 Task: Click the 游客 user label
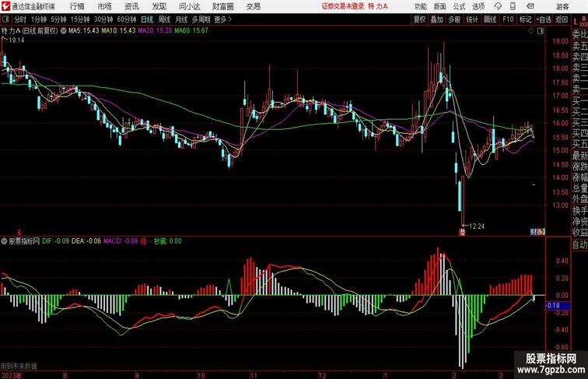pyautogui.click(x=562, y=6)
